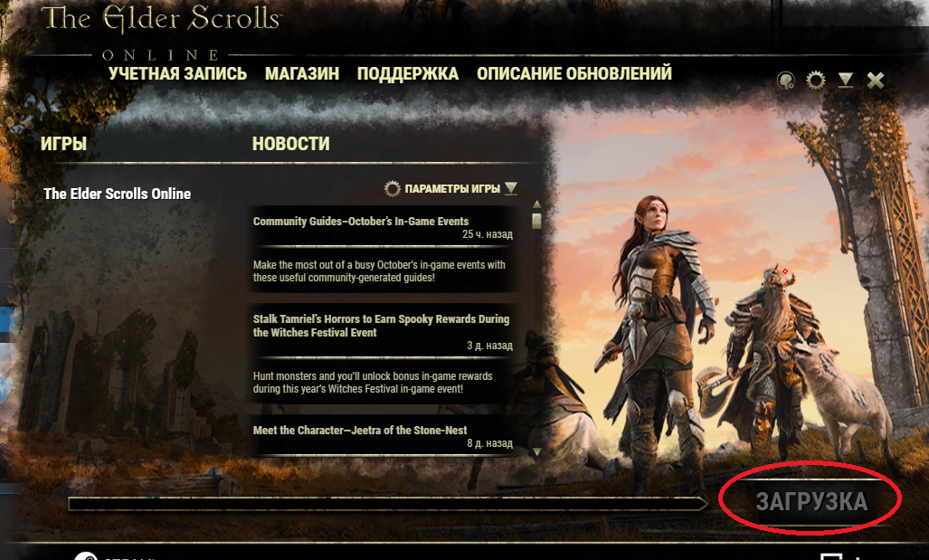Open the account profile head icon
Viewport: 929px width, 560px height.
tap(785, 80)
